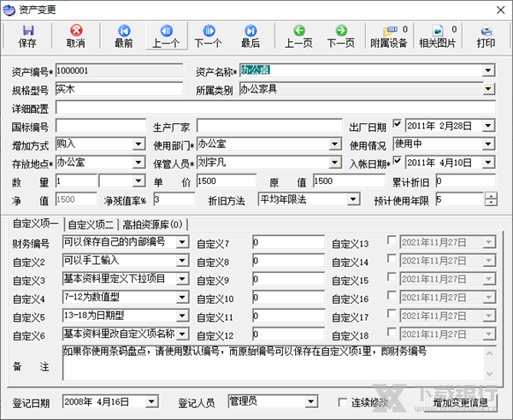Open the 自定义4 dropdown
The width and height of the screenshot is (513, 420).
coord(182,297)
